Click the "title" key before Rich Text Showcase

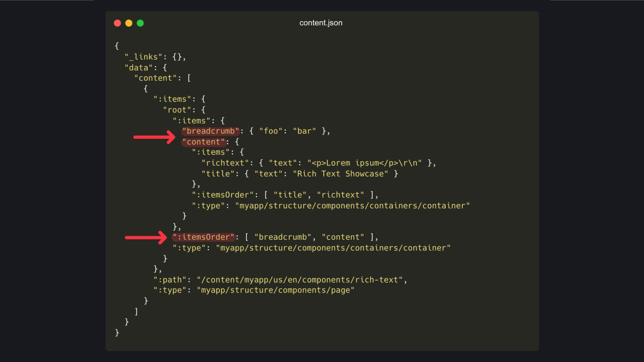coord(218,174)
